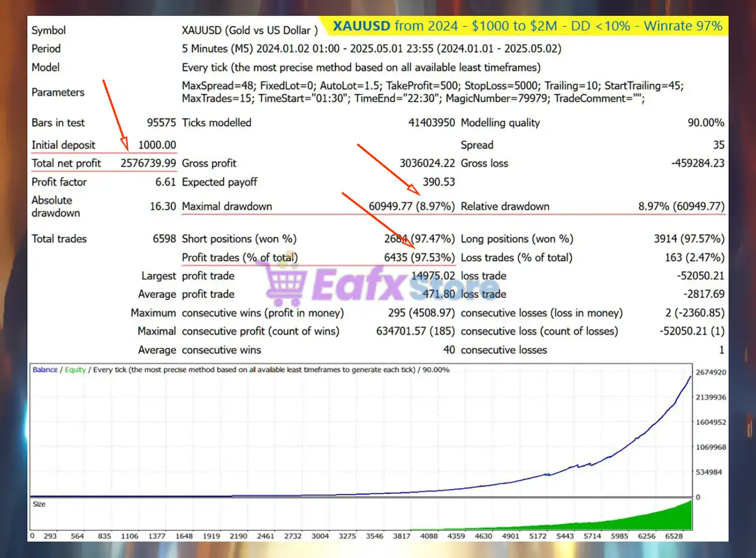Click the red arrow pointing at Profit trades value
The width and height of the screenshot is (756, 558).
(378, 216)
